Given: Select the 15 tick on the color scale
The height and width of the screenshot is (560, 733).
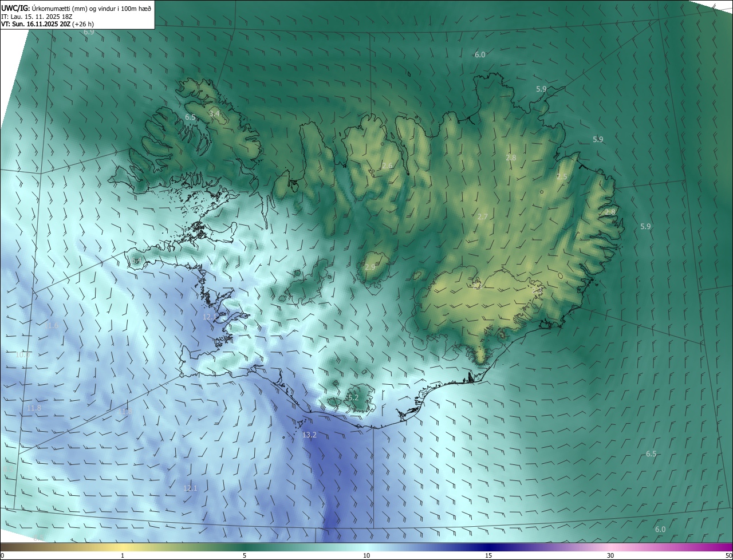Looking at the screenshot, I should tap(488, 555).
